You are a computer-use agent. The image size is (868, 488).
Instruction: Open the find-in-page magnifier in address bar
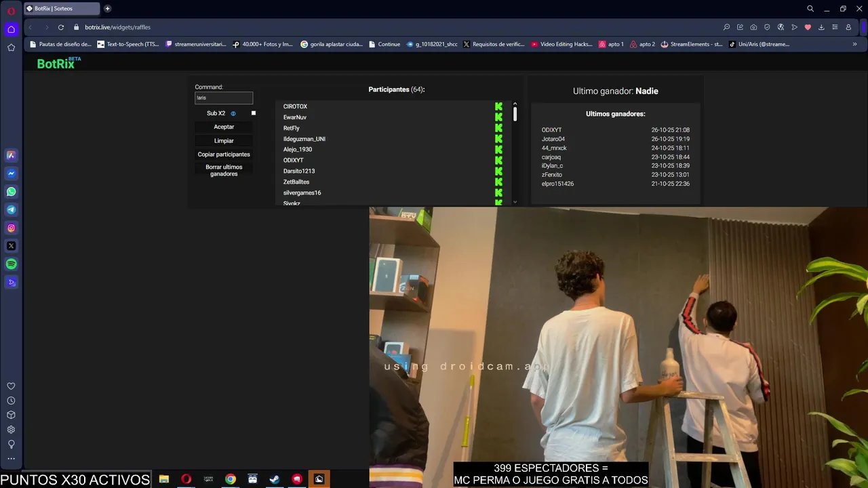[726, 27]
